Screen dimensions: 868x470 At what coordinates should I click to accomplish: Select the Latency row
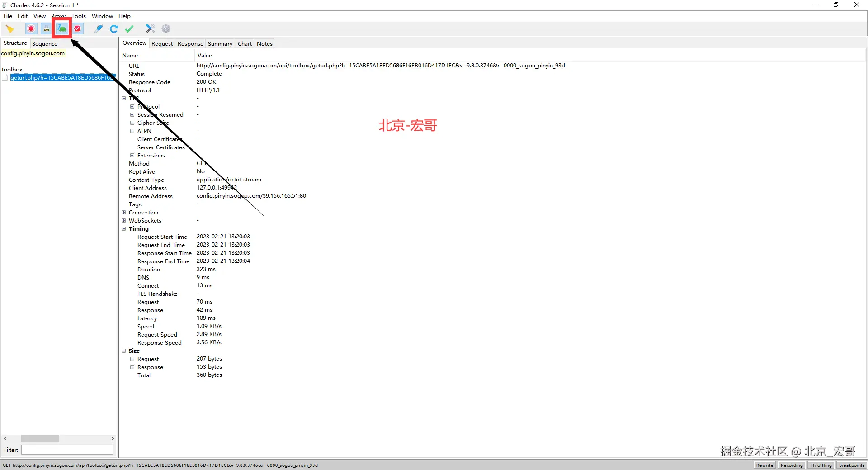tap(493, 318)
